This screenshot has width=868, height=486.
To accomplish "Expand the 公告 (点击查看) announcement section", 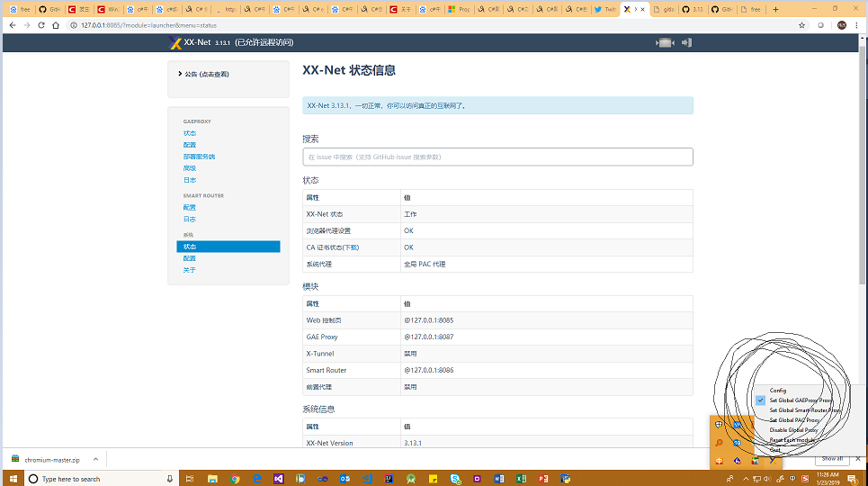I will 203,74.
